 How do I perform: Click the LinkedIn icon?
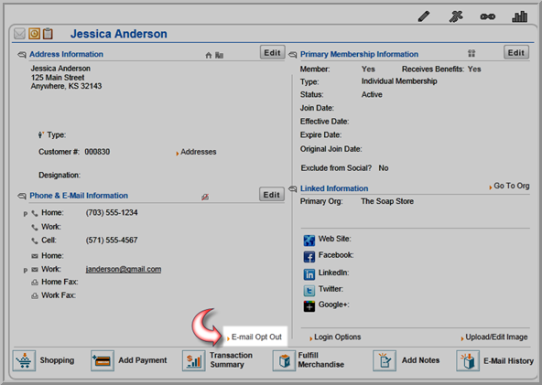(309, 274)
